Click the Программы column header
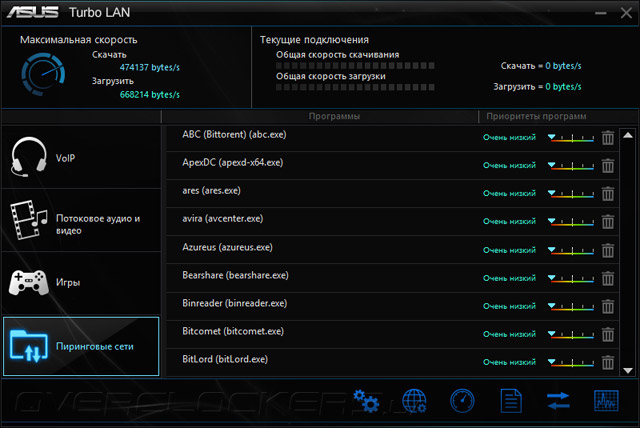The height and width of the screenshot is (428, 640). (334, 116)
